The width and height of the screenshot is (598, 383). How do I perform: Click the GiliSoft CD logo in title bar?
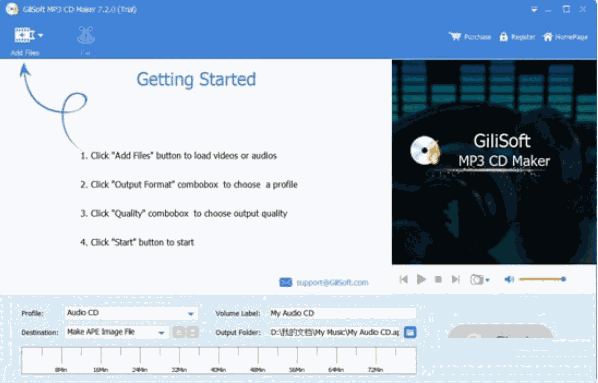(x=12, y=9)
